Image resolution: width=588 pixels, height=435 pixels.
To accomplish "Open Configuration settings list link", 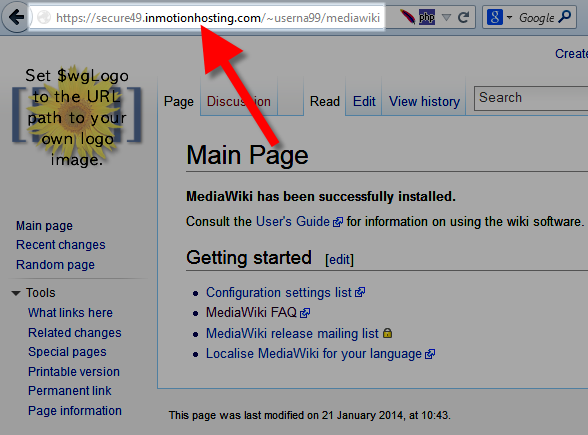I will pos(279,292).
